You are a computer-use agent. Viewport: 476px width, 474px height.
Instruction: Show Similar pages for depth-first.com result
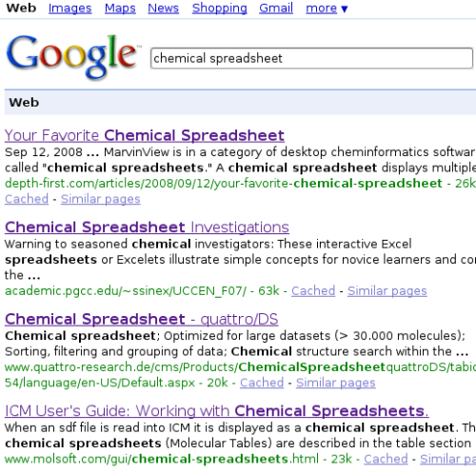pos(101,199)
